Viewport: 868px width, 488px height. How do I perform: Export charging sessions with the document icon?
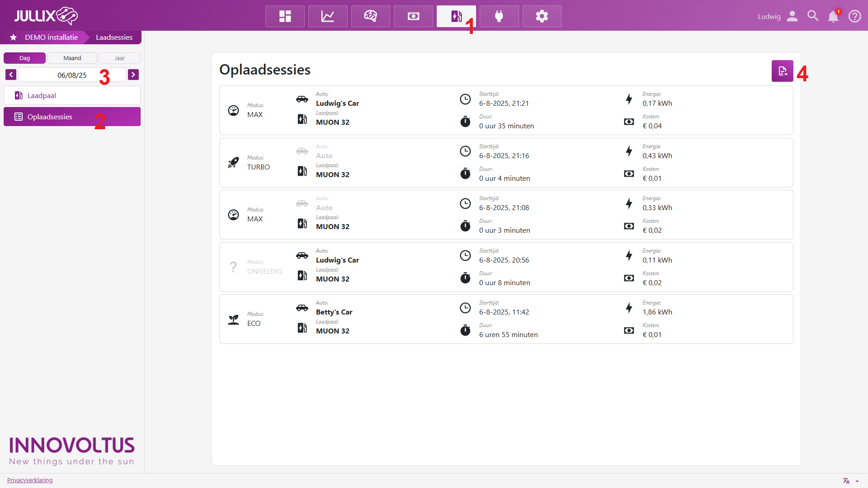pos(782,71)
